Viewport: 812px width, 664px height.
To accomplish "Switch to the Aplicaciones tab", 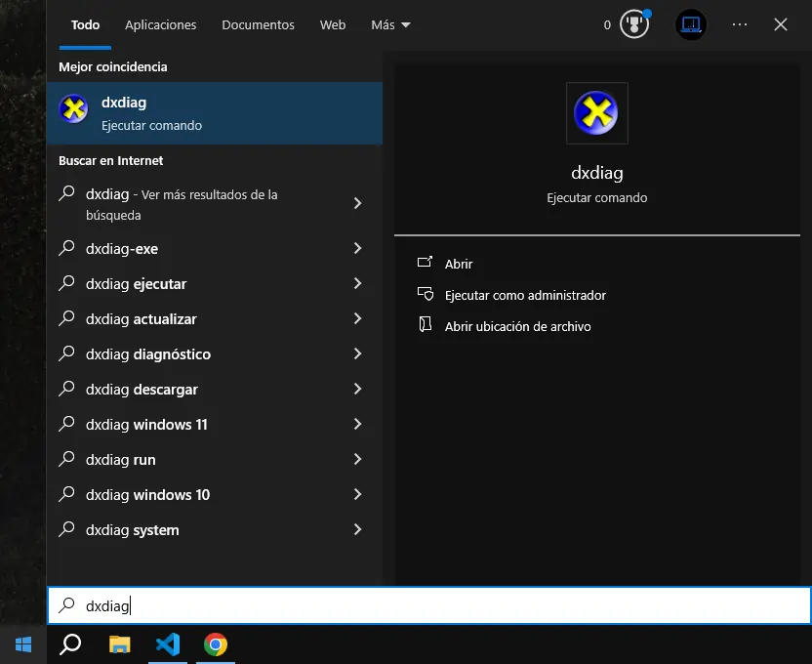I will [x=160, y=24].
